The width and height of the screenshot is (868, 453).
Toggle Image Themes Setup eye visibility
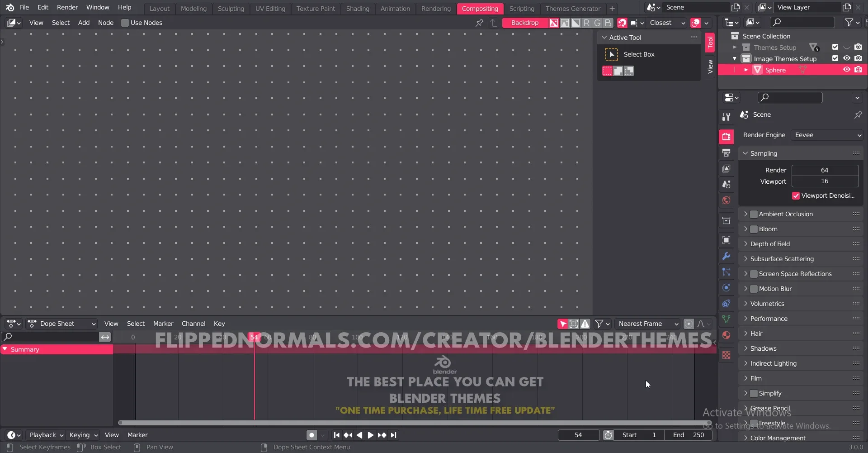(847, 58)
